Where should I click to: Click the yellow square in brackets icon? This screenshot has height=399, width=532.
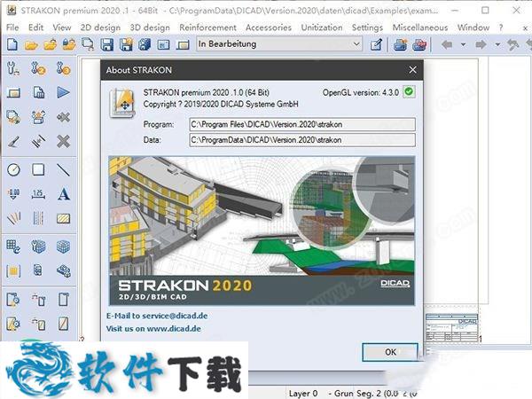13,271
